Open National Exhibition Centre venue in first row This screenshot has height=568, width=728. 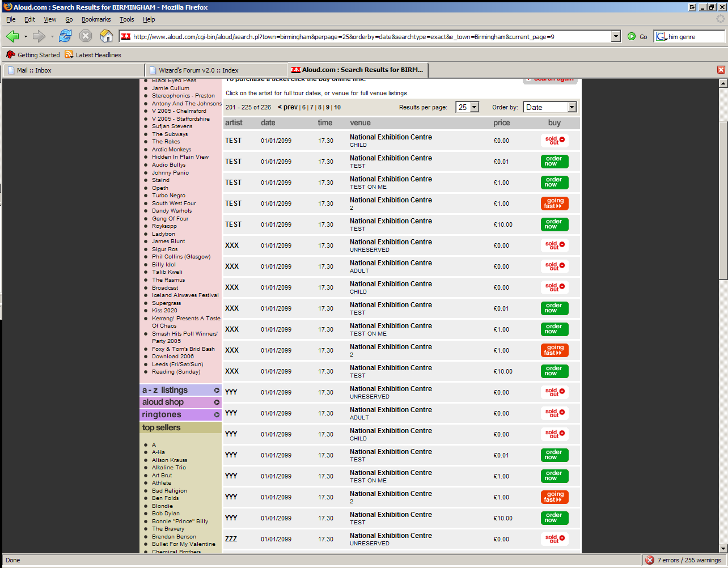(391, 137)
